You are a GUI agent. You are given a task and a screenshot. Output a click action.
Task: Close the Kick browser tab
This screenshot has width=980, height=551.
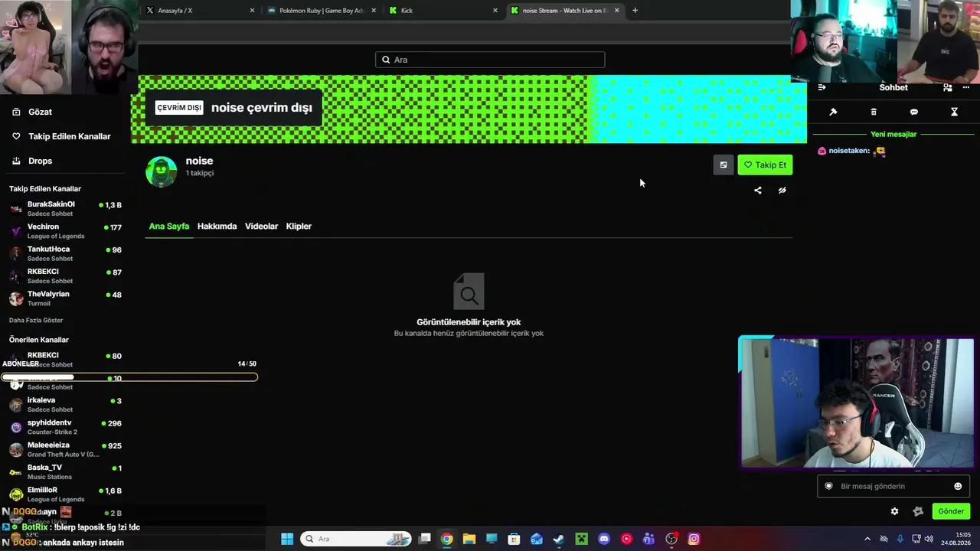click(495, 11)
